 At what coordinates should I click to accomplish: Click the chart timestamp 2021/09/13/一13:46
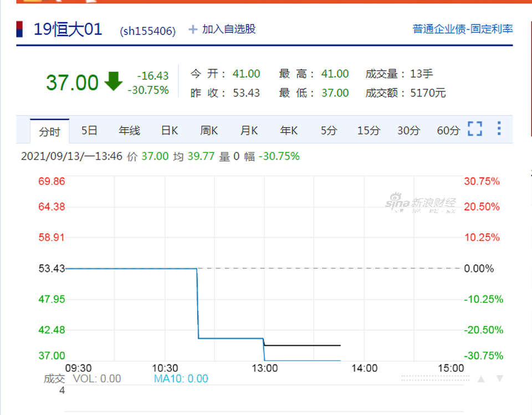point(71,156)
